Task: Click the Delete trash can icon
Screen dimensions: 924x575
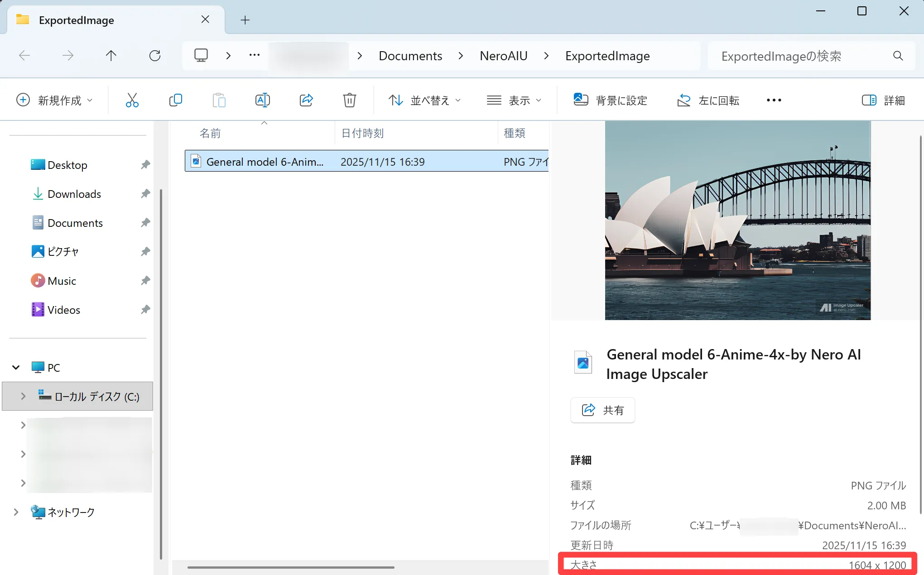Action: 349,100
